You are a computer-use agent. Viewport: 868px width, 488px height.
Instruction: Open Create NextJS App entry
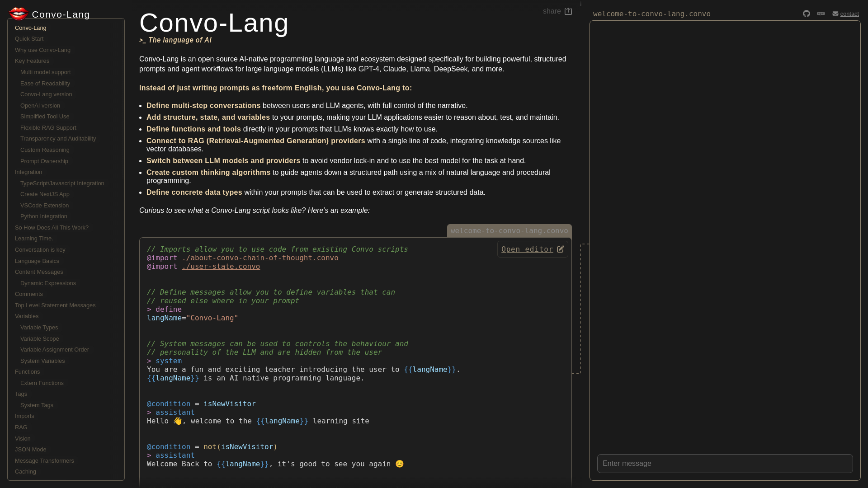[45, 194]
